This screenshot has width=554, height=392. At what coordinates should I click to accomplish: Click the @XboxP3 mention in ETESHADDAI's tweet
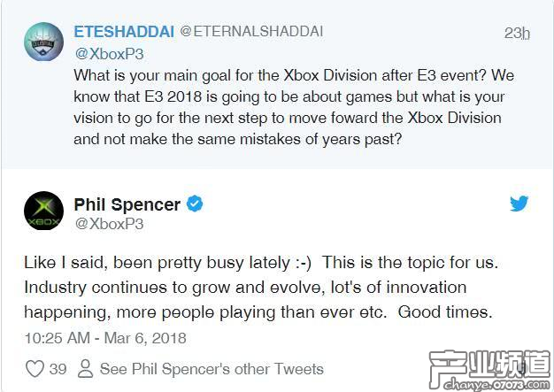(105, 52)
